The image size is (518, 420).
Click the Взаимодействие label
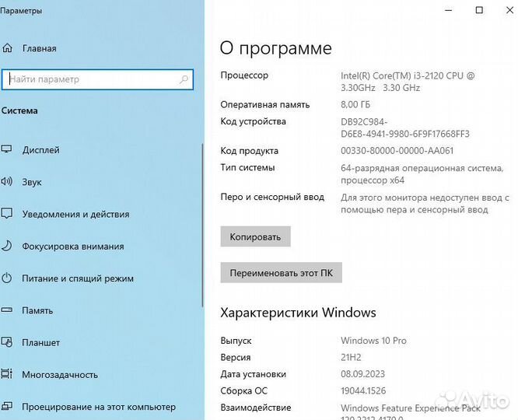[x=256, y=408]
